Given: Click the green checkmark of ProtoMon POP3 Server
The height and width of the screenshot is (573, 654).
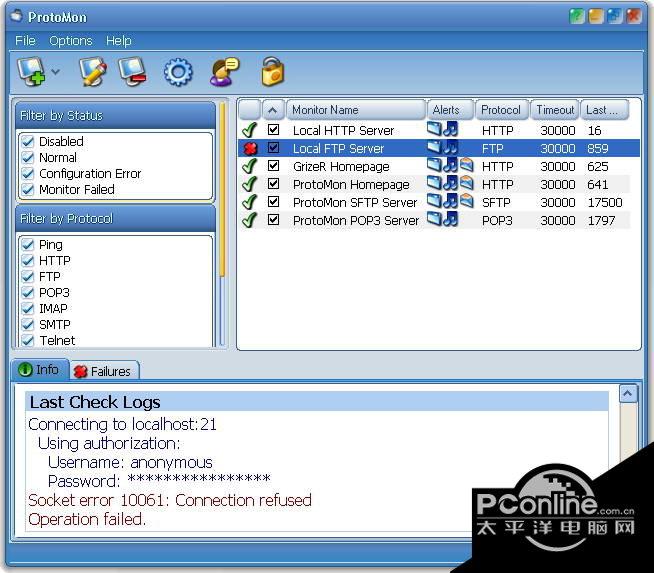Looking at the screenshot, I should [249, 220].
